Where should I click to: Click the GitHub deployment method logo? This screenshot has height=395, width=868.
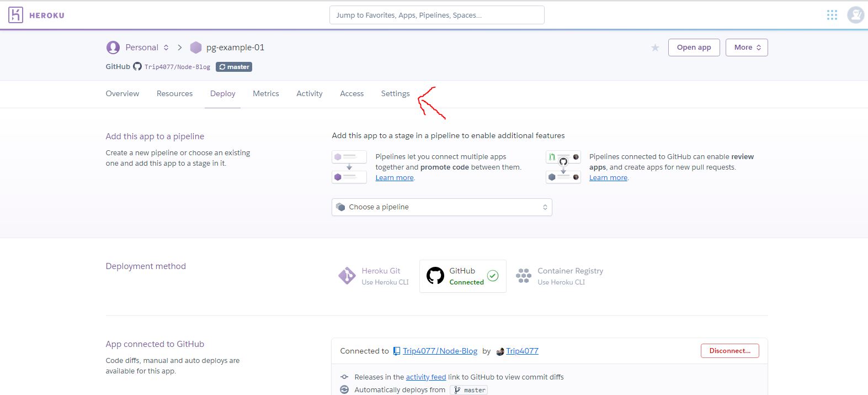click(x=435, y=275)
